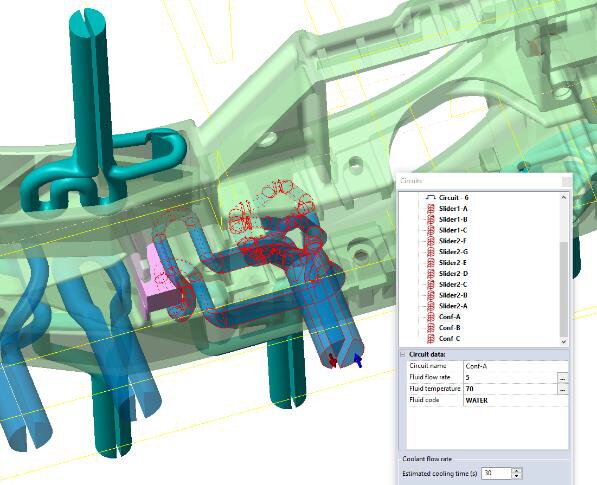The height and width of the screenshot is (485, 597).
Task: Click the Conf-A coil icon
Action: click(431, 317)
